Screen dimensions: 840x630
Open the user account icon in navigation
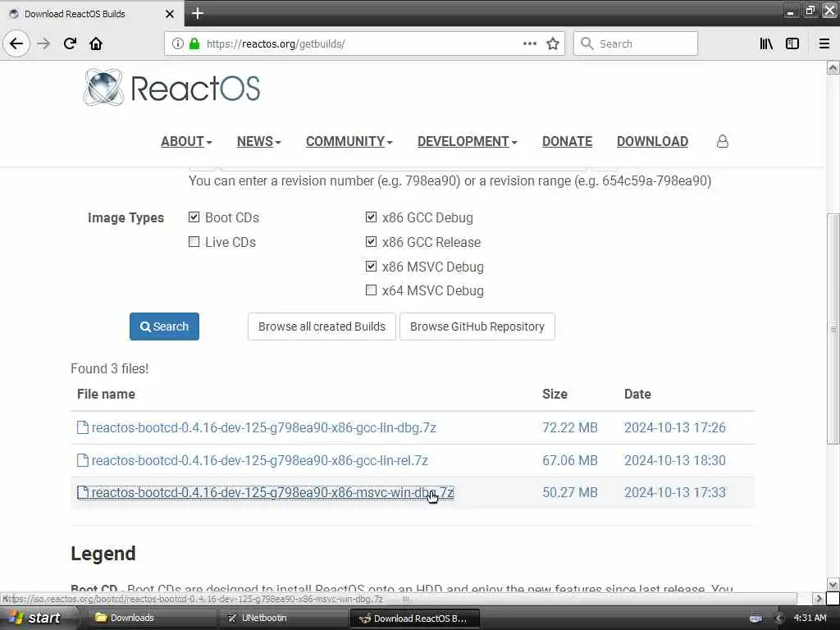pyautogui.click(x=723, y=141)
